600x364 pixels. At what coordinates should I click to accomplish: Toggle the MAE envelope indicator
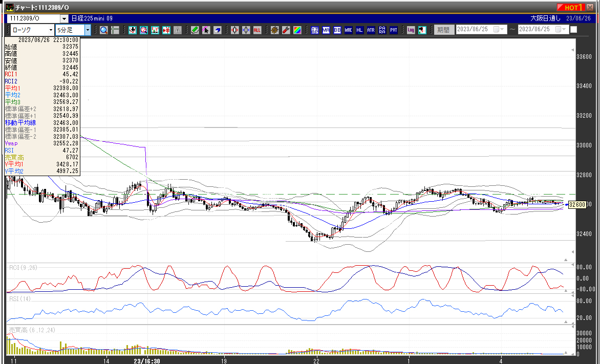click(348, 30)
